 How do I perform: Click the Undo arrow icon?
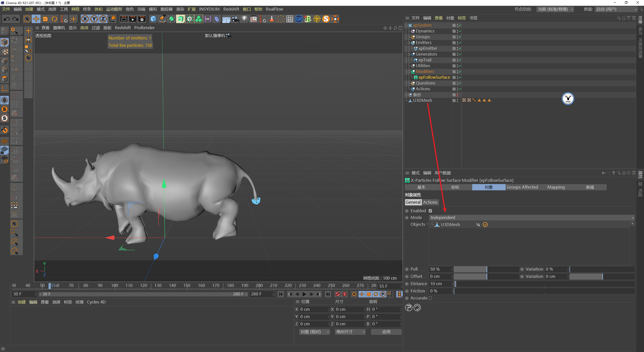pos(7,19)
